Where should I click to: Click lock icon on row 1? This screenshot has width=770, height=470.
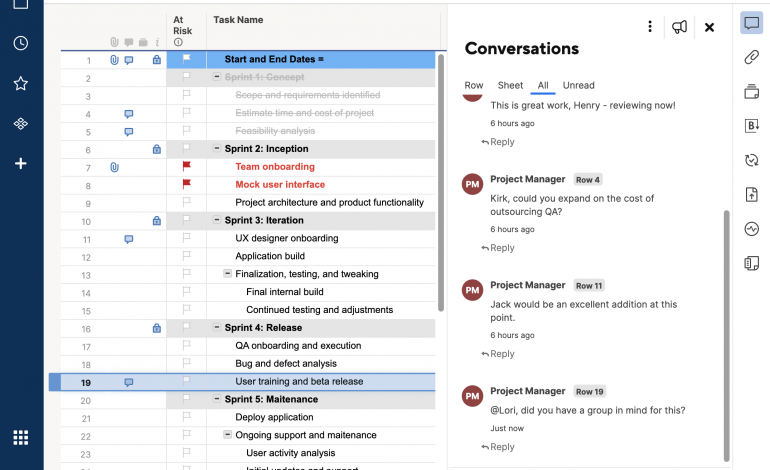tap(157, 60)
